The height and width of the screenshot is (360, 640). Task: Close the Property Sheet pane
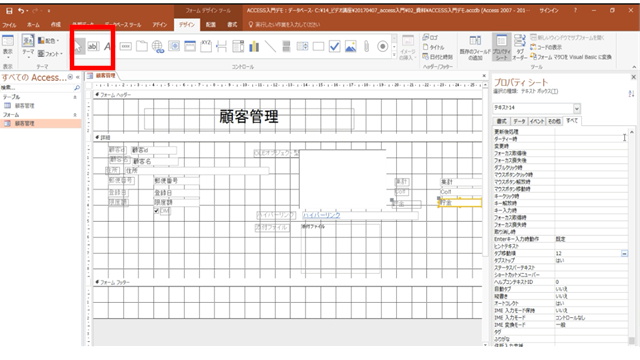[633, 77]
